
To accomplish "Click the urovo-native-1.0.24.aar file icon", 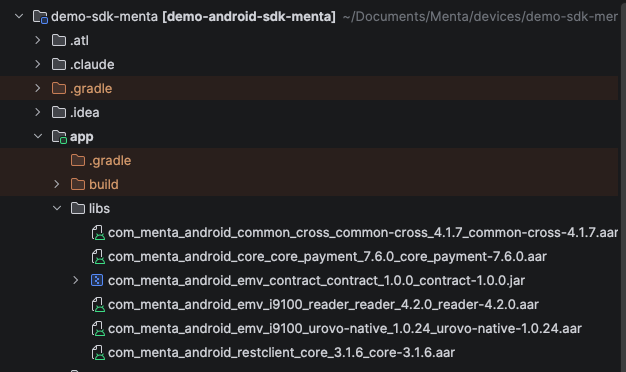I will coord(98,328).
